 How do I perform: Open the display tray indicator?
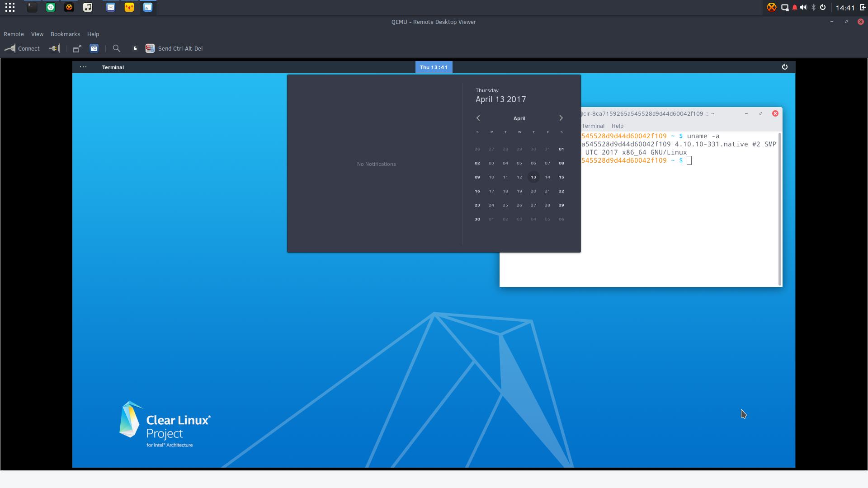[x=785, y=7]
